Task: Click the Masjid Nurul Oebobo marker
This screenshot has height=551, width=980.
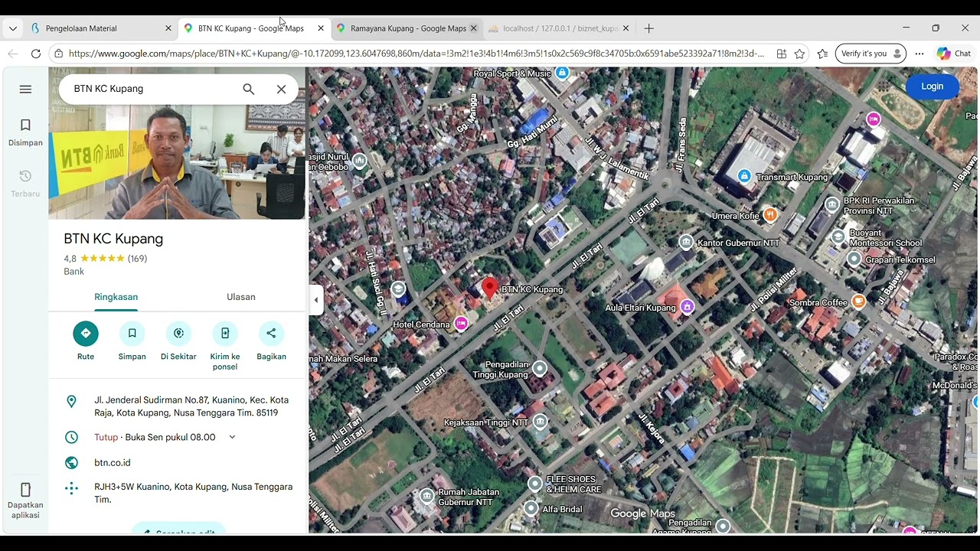Action: click(359, 161)
